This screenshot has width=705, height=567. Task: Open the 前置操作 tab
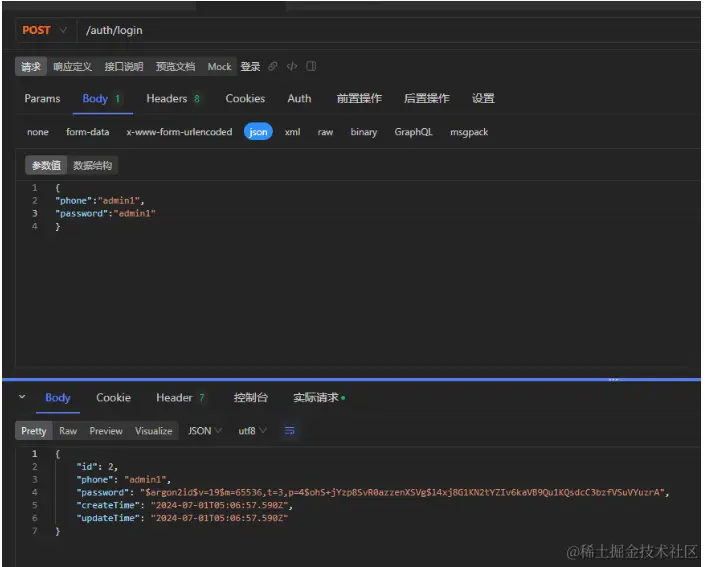click(359, 98)
